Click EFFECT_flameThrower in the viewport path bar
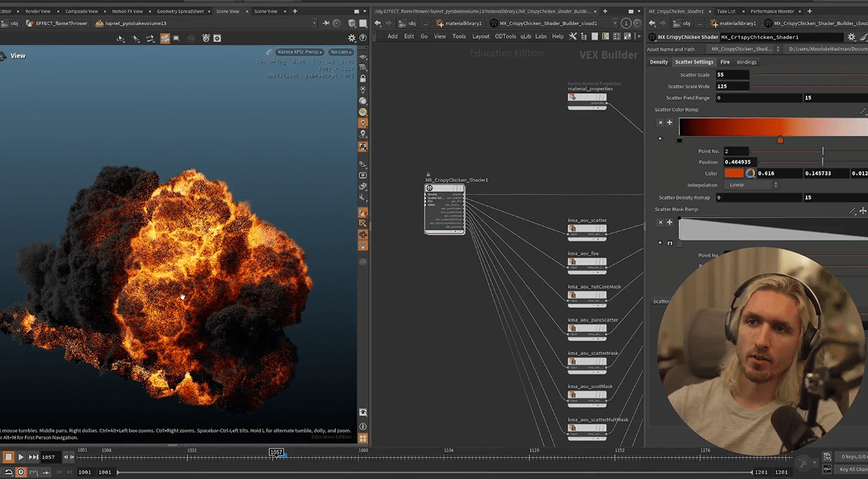 point(61,23)
